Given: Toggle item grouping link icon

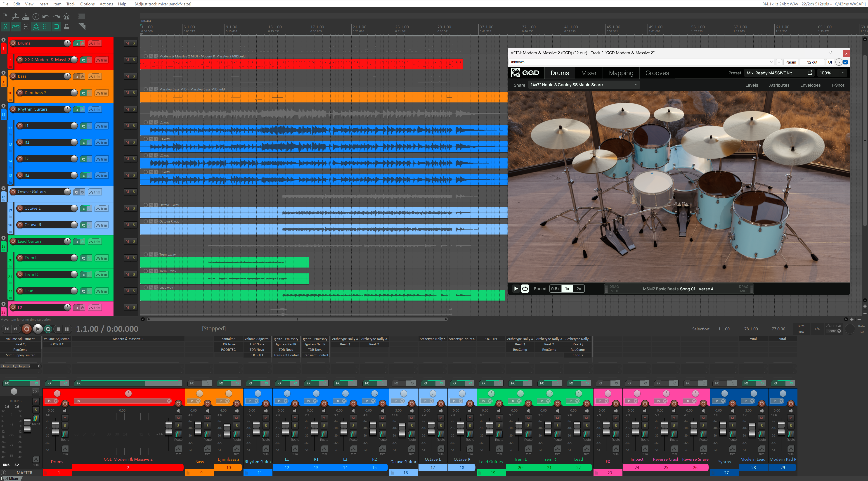Looking at the screenshot, I should point(16,27).
